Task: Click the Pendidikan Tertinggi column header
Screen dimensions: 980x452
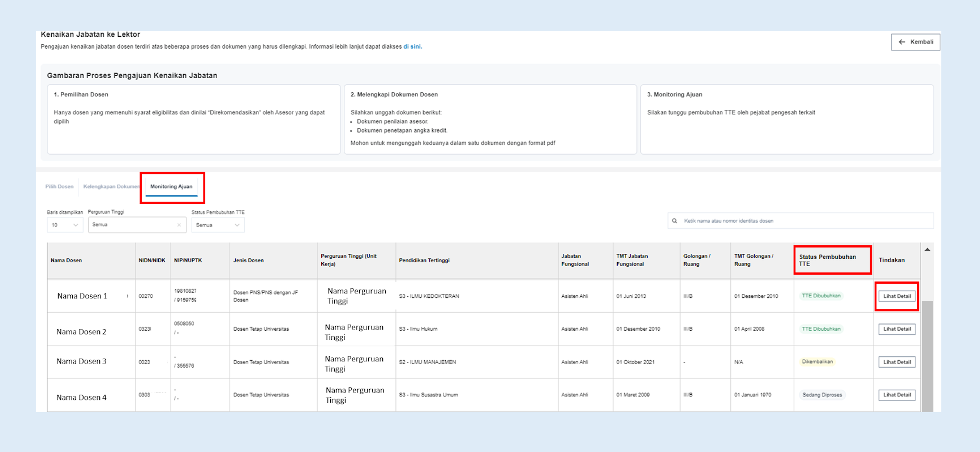Action: pyautogui.click(x=477, y=260)
